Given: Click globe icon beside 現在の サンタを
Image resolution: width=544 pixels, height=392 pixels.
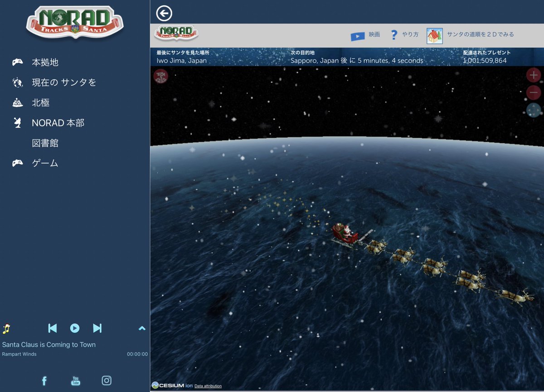Looking at the screenshot, I should pyautogui.click(x=17, y=82).
